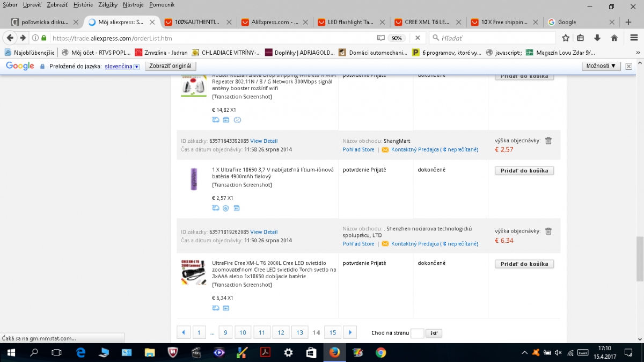Open Zmrzlina - Jadran bookmark

[x=162, y=53]
